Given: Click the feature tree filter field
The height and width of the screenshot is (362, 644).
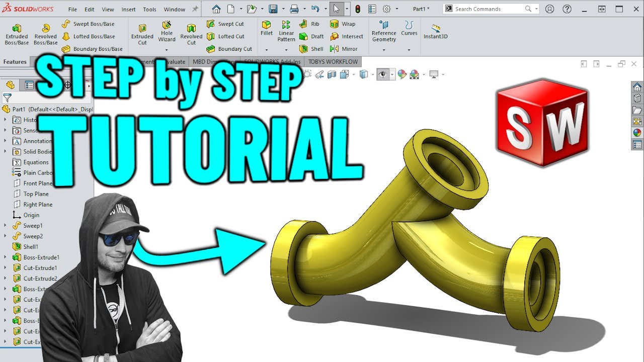Looking at the screenshot, I should click(x=48, y=98).
